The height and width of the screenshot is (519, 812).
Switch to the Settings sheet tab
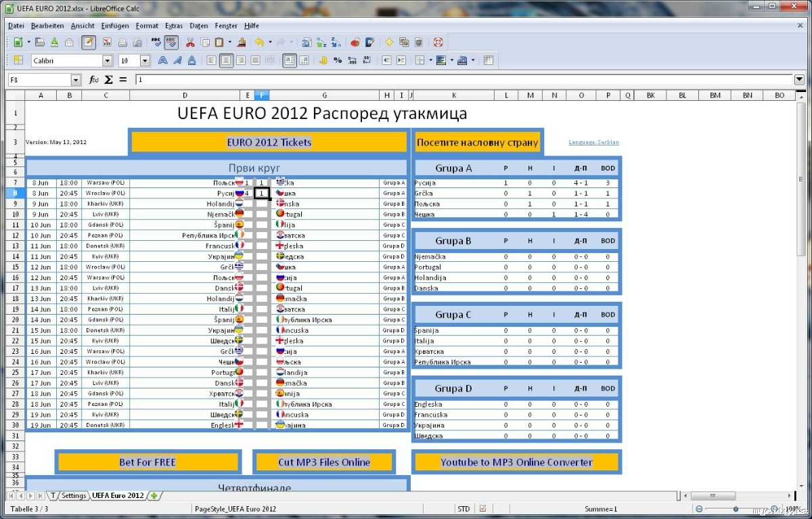tap(74, 495)
